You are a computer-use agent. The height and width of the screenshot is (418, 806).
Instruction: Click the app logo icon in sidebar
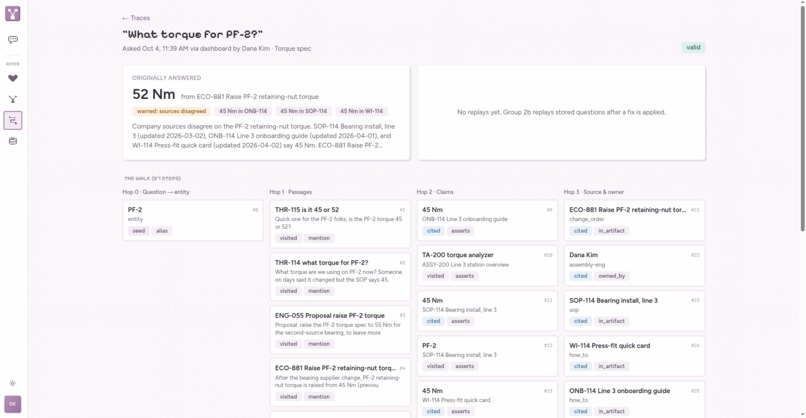click(13, 13)
